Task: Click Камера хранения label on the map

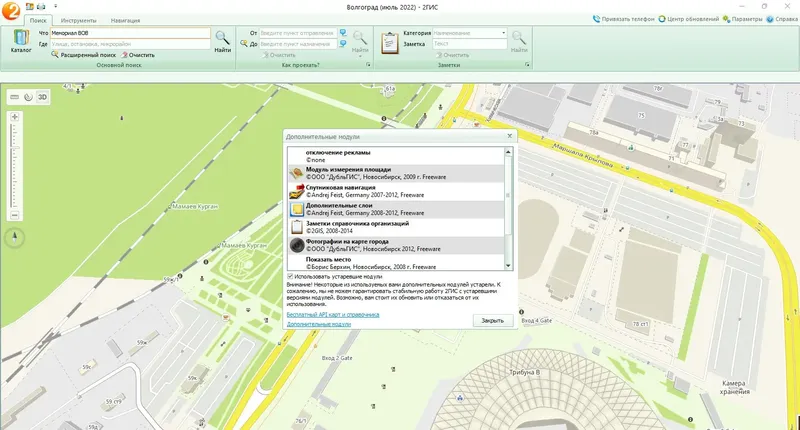Action: [734, 387]
